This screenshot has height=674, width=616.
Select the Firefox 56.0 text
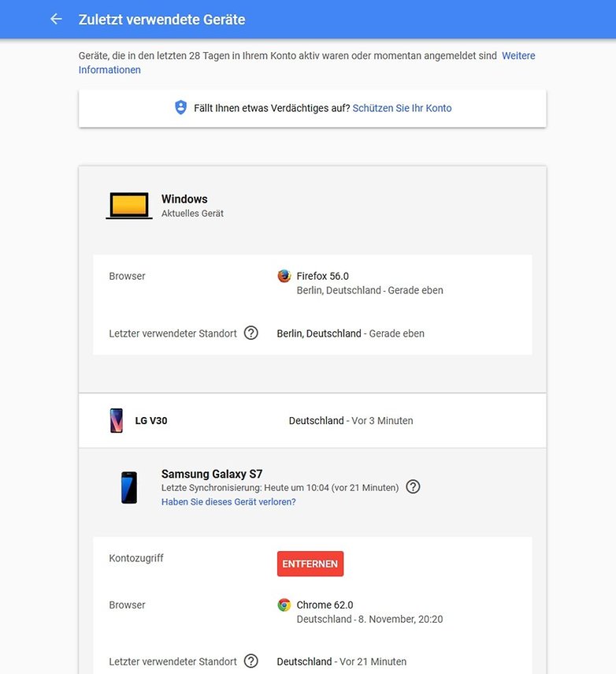coord(323,276)
